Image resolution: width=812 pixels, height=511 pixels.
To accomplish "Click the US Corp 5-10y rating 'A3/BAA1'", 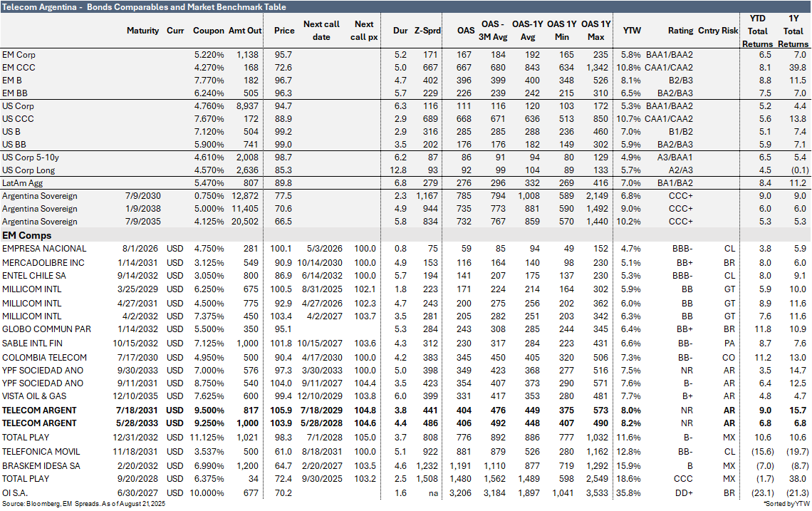I will coord(675,158).
